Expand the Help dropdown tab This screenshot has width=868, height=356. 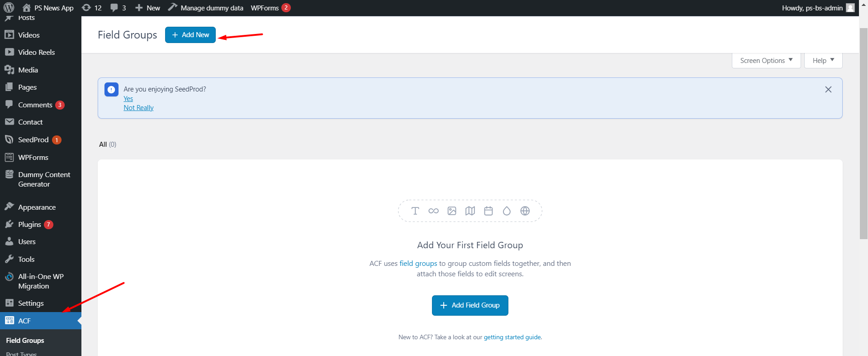823,60
